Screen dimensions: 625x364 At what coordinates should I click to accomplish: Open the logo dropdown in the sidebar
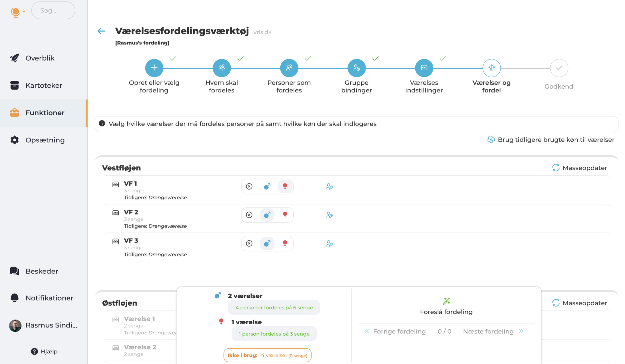point(18,12)
